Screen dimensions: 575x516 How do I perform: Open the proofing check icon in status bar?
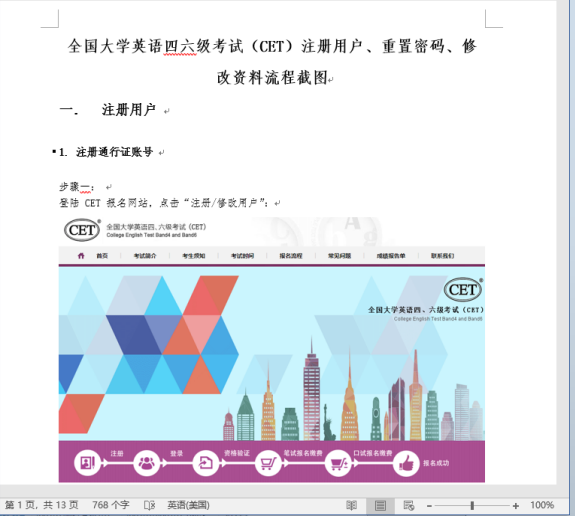click(x=149, y=505)
